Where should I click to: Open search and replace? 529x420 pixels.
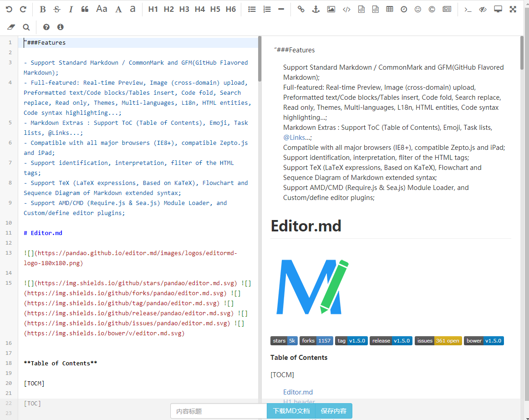[x=26, y=27]
